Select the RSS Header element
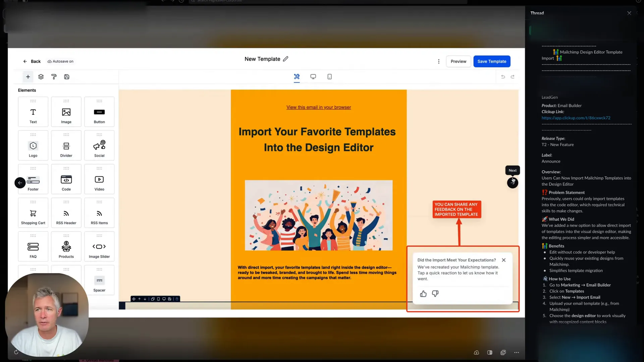The width and height of the screenshot is (644, 362). click(x=66, y=213)
